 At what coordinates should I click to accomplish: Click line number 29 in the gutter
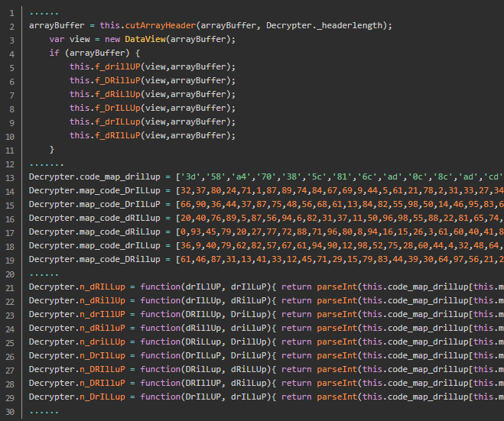click(x=10, y=398)
